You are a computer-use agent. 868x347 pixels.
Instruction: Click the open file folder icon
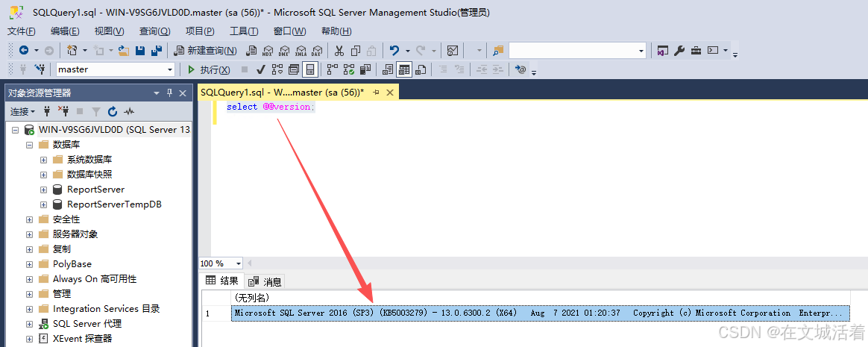(x=124, y=51)
